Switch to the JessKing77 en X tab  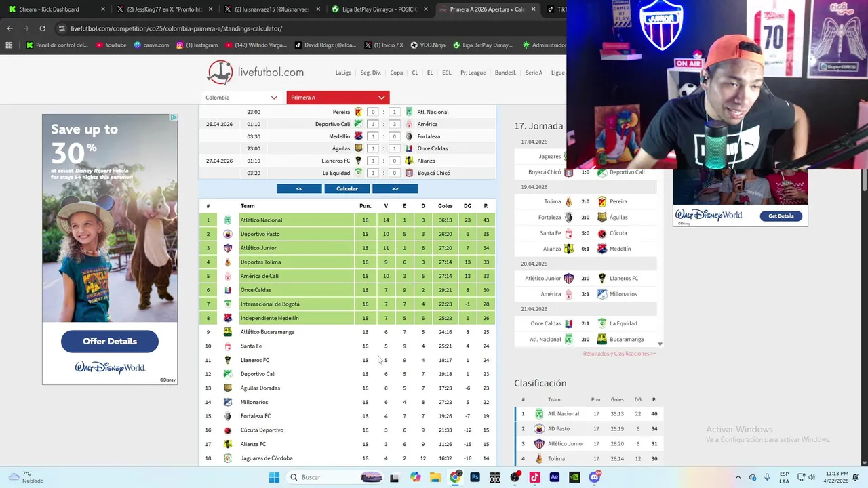pyautogui.click(x=165, y=9)
